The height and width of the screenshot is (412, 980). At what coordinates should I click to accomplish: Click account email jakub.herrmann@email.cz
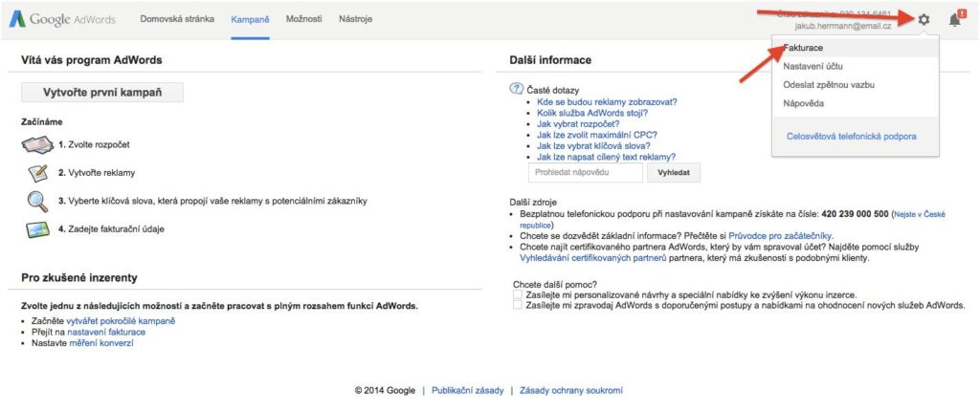(843, 27)
